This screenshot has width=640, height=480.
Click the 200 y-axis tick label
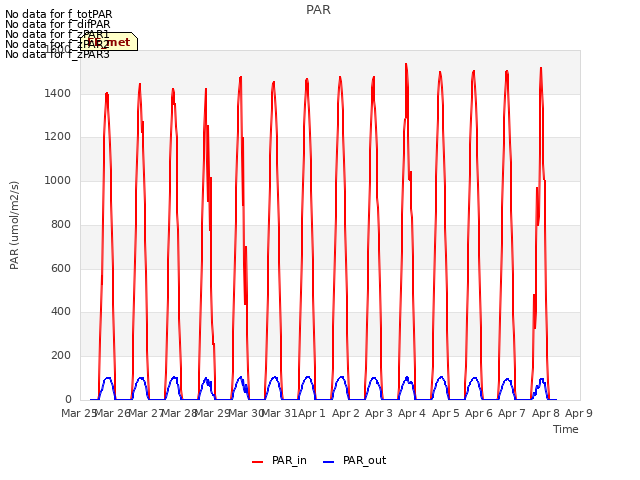(61, 356)
